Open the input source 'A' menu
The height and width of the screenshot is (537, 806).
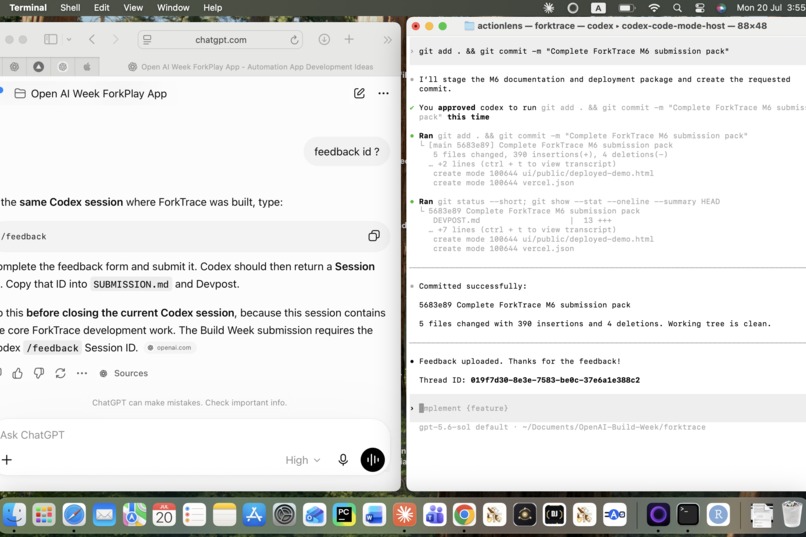pyautogui.click(x=598, y=8)
